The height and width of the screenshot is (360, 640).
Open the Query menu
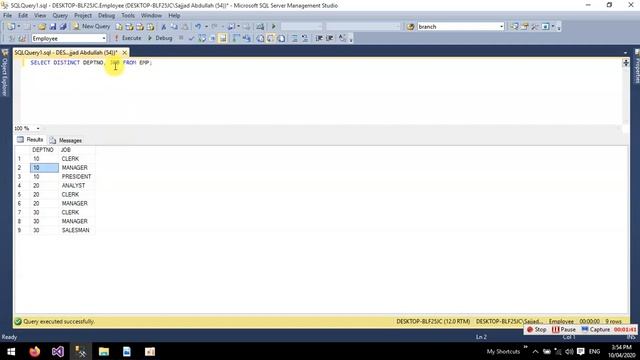pos(60,16)
